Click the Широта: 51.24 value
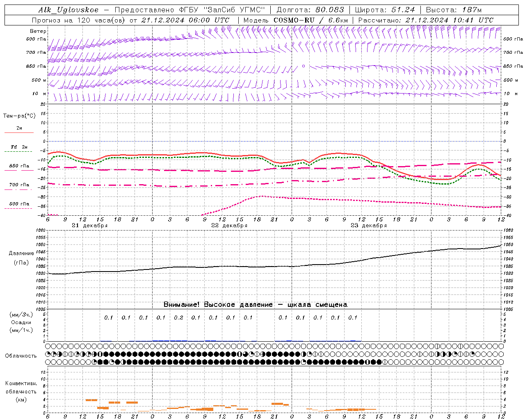525x420 pixels. coord(385,10)
